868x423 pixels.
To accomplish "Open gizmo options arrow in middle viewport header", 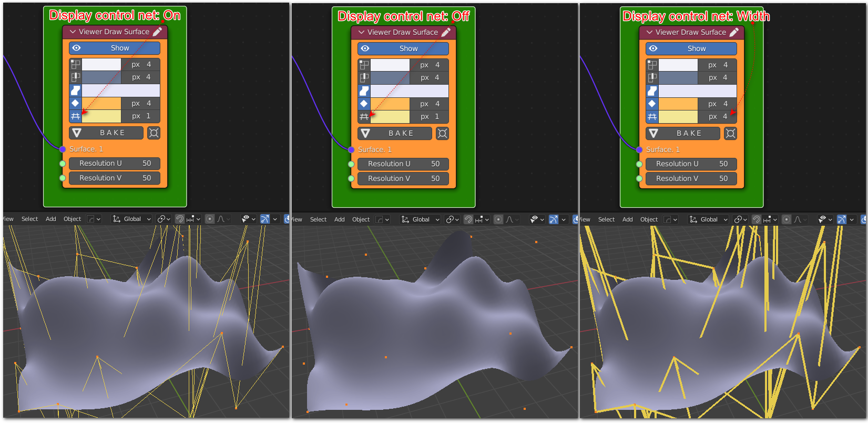I will [564, 219].
